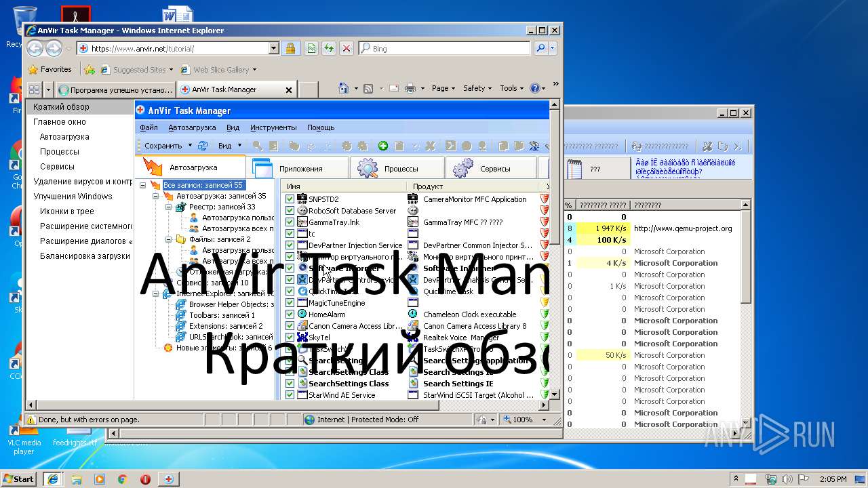This screenshot has width=868, height=488.
Task: Uncheck the MagicTuneEngine entry
Action: (x=290, y=303)
